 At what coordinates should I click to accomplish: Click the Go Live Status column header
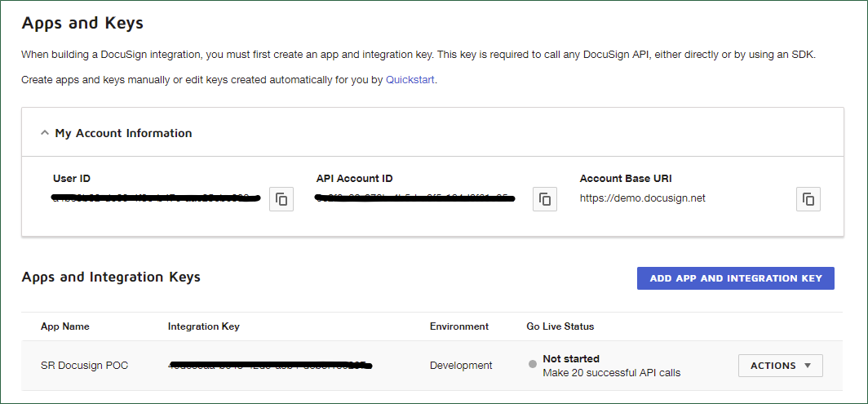pyautogui.click(x=560, y=326)
